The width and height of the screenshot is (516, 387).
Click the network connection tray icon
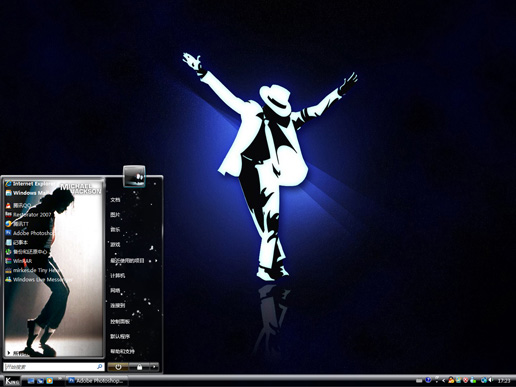coord(484,380)
